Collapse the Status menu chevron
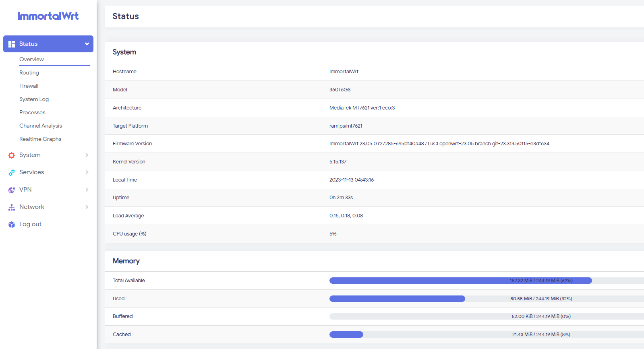The image size is (644, 349). click(87, 44)
